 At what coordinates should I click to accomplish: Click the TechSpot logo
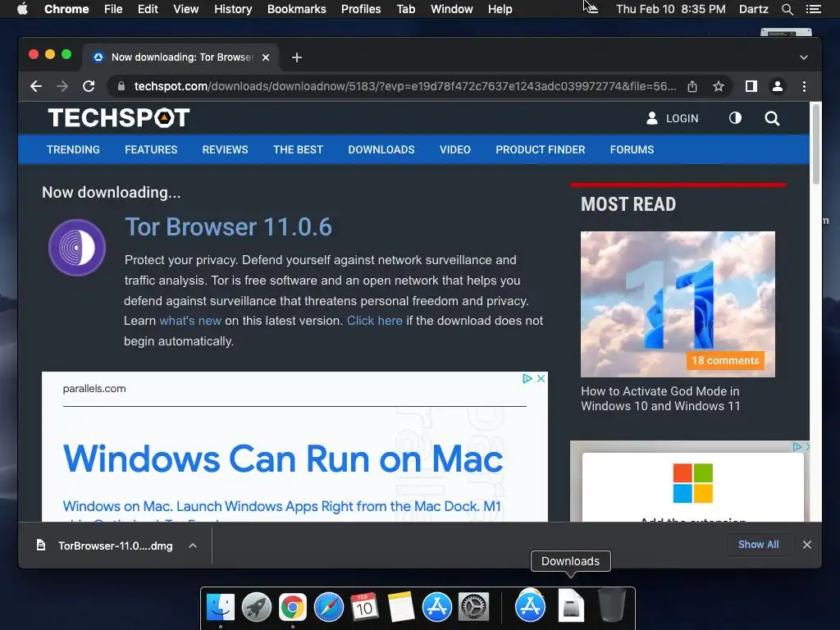point(119,118)
